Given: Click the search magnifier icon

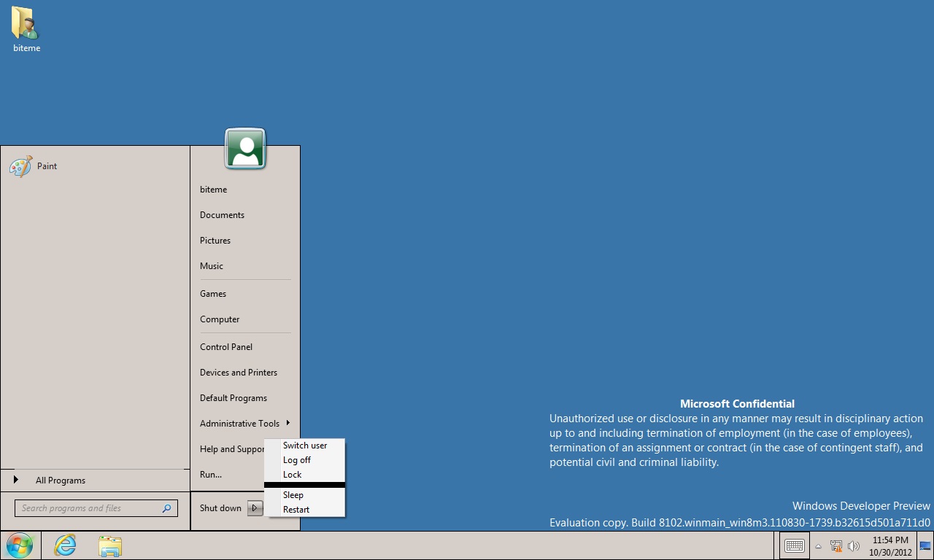Looking at the screenshot, I should [x=166, y=508].
